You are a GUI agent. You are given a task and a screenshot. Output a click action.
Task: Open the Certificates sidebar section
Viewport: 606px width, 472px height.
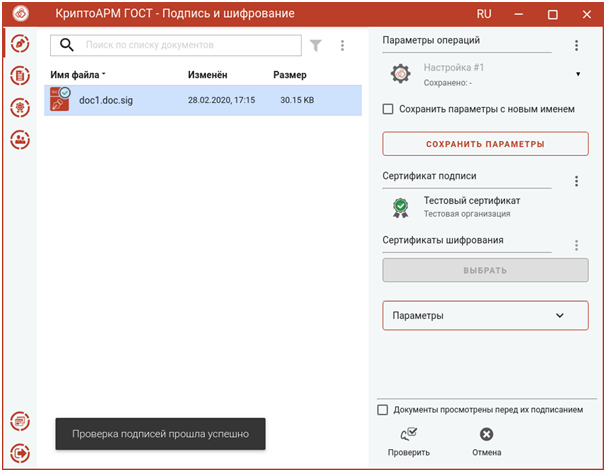20,107
